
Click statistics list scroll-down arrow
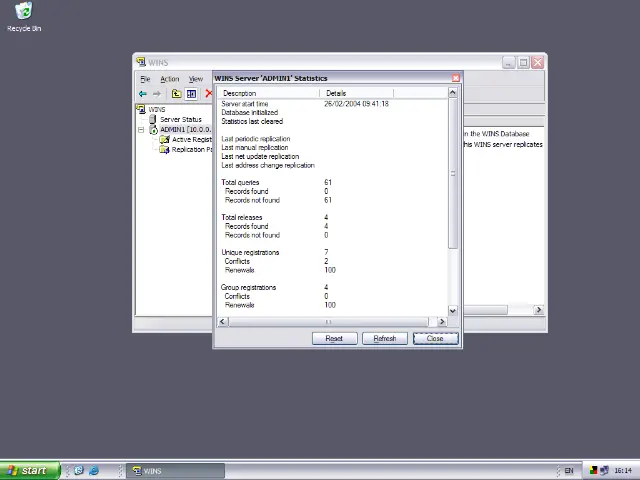453,311
